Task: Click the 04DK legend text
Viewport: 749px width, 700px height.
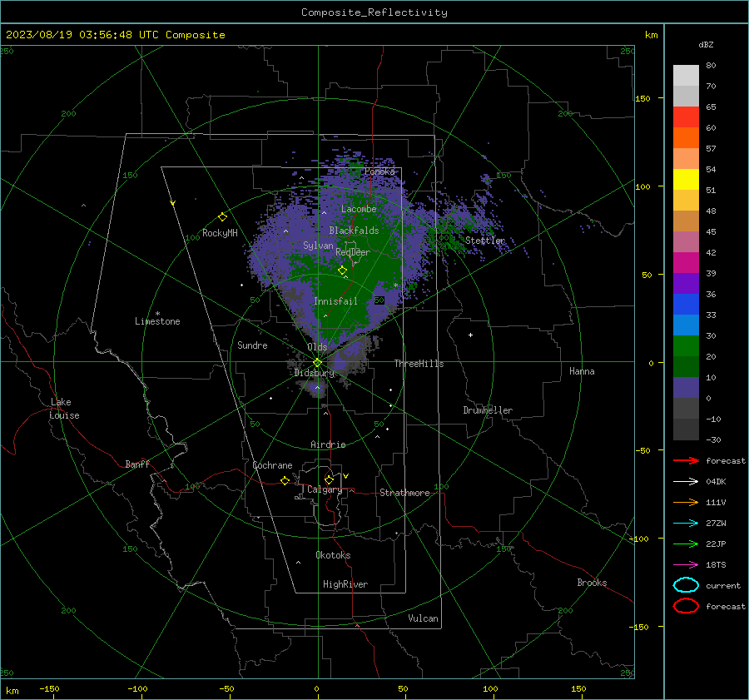Action: (716, 481)
